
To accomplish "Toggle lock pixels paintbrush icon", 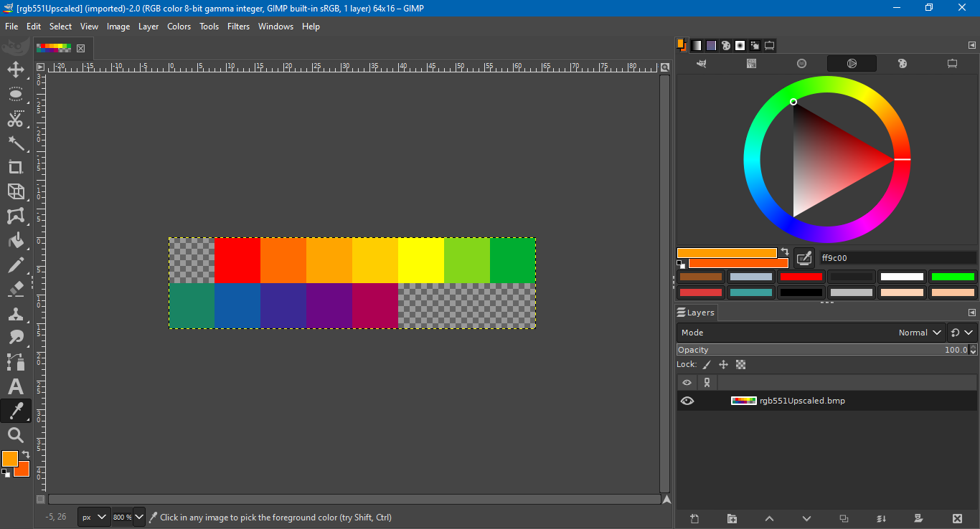I will [x=707, y=365].
